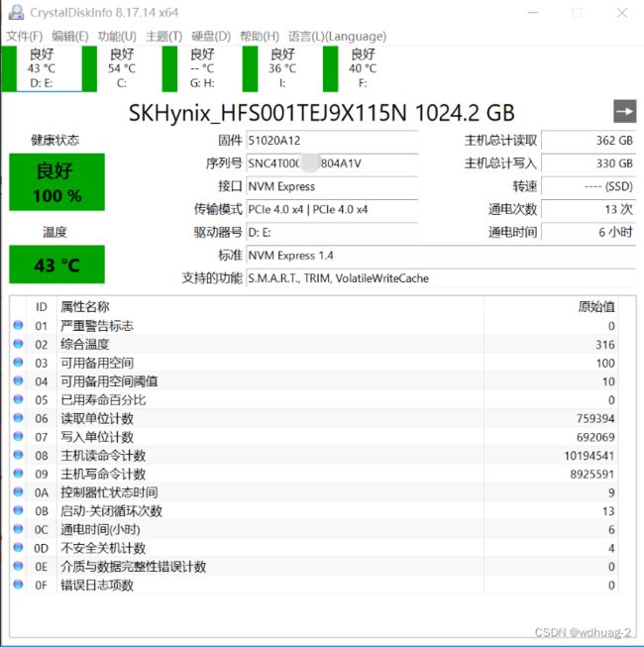This screenshot has height=647, width=644.
Task: Click the total host writes value 330 GB
Action: (589, 163)
